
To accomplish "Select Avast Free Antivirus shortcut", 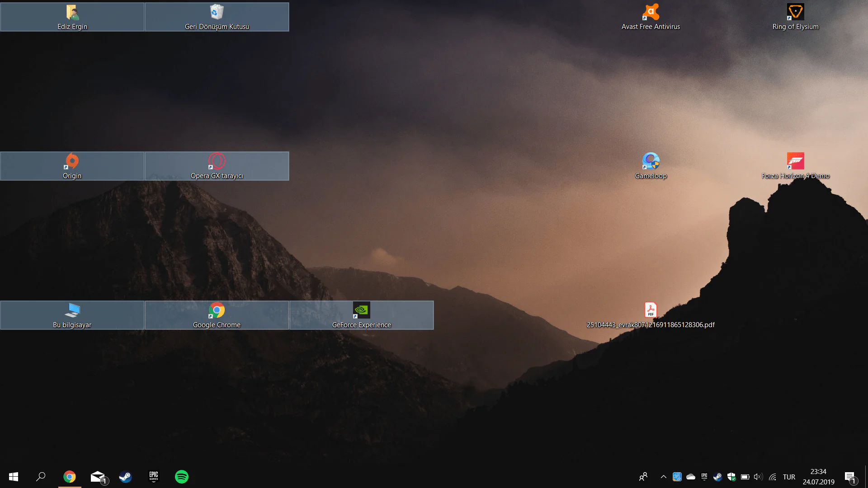I will pos(651,17).
